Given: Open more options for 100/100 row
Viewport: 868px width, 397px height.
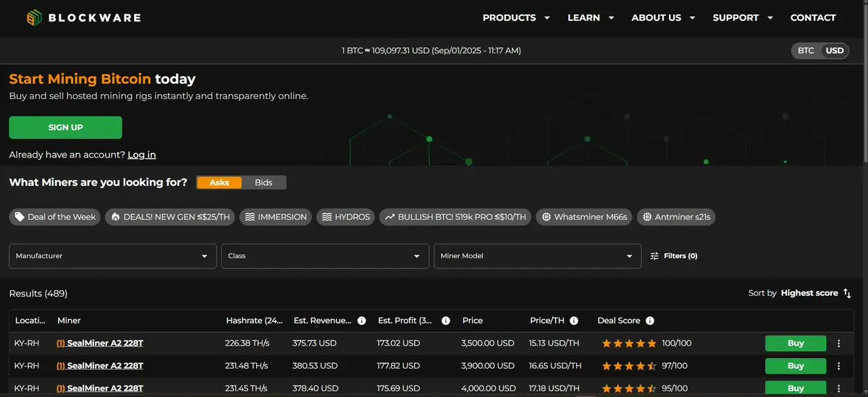Looking at the screenshot, I should tap(838, 343).
